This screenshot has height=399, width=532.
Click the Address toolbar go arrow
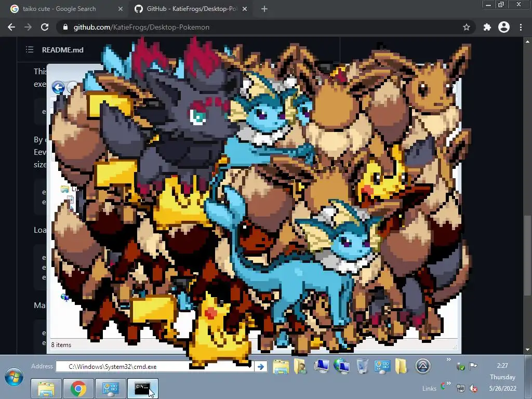tap(261, 366)
